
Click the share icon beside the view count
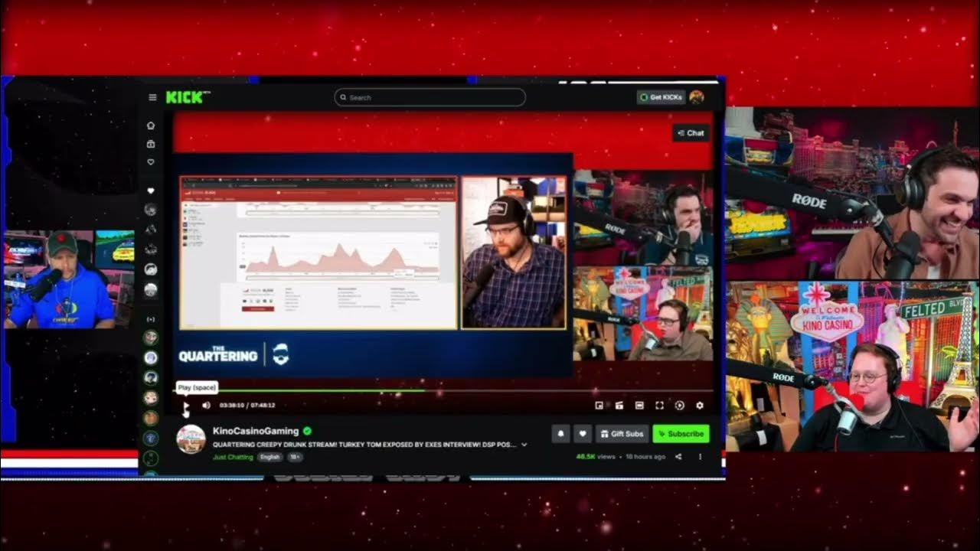click(678, 457)
